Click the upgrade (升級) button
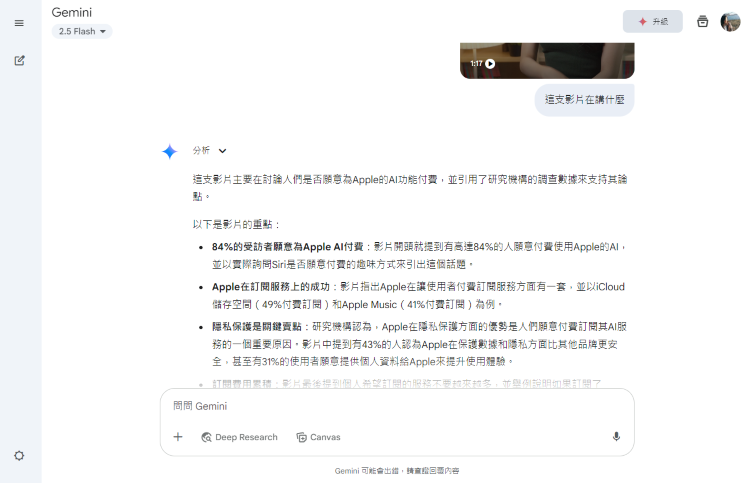The image size is (750, 483). coord(652,22)
